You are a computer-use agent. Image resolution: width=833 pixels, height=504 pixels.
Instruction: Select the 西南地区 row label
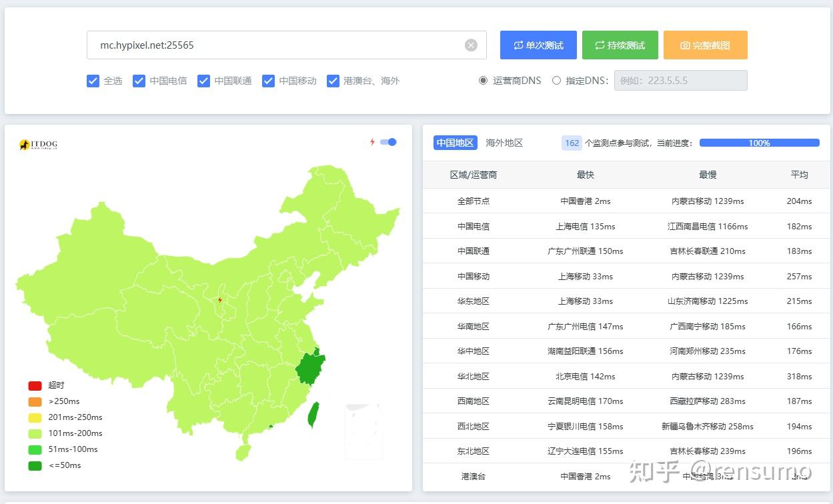coord(474,401)
